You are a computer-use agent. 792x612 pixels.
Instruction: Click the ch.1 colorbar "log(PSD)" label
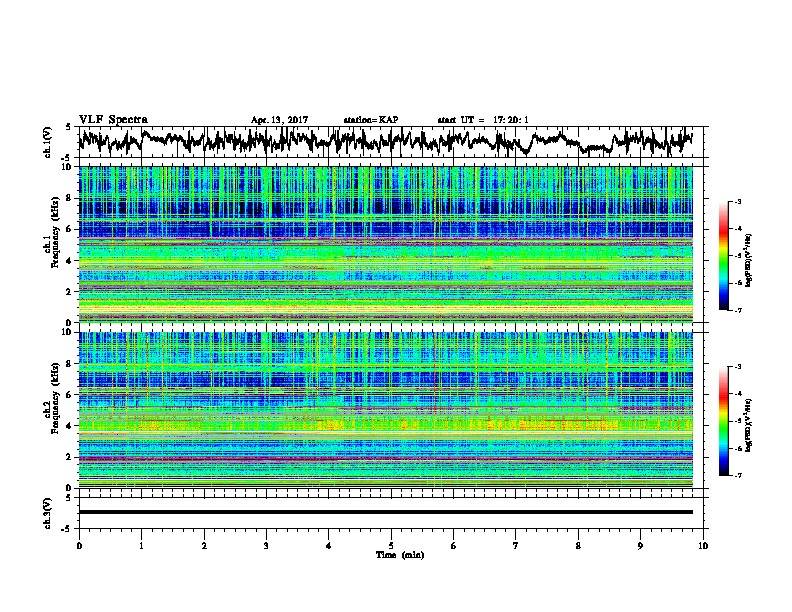pyautogui.click(x=749, y=260)
